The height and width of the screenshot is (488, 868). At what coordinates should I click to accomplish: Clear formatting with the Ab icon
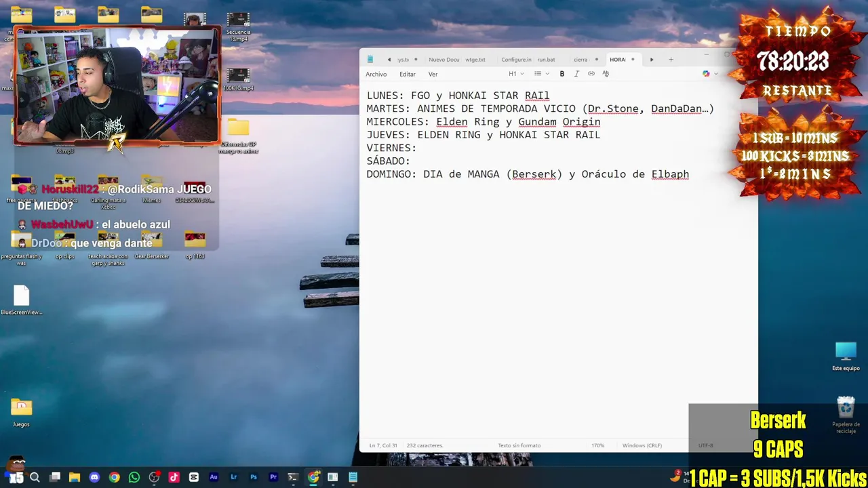(x=606, y=74)
